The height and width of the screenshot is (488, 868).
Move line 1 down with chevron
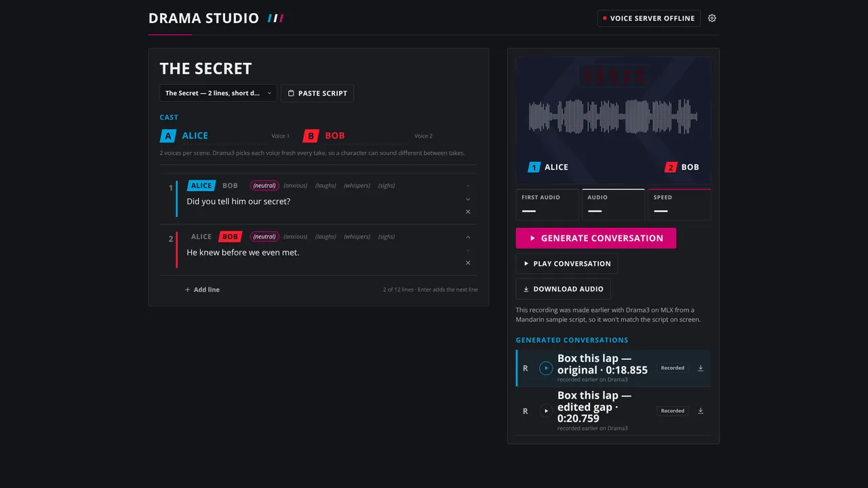(468, 199)
